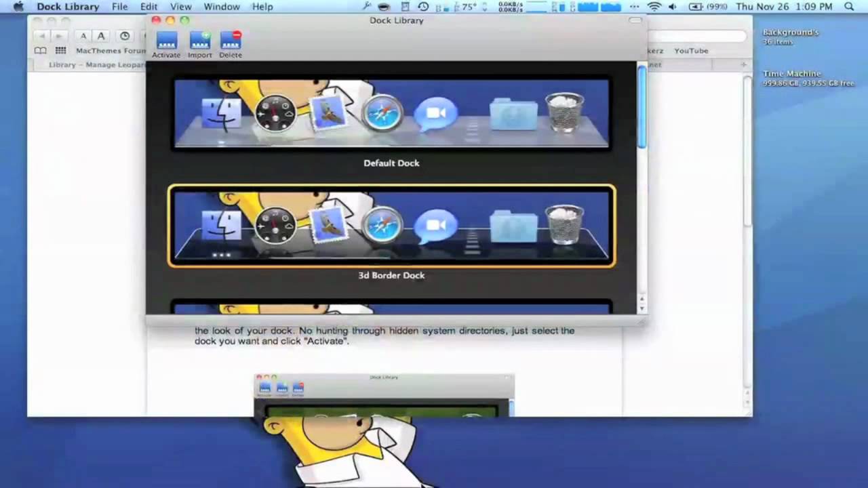Image resolution: width=868 pixels, height=488 pixels.
Task: Click the Dock Library screenshot image in webpage
Action: (x=384, y=395)
